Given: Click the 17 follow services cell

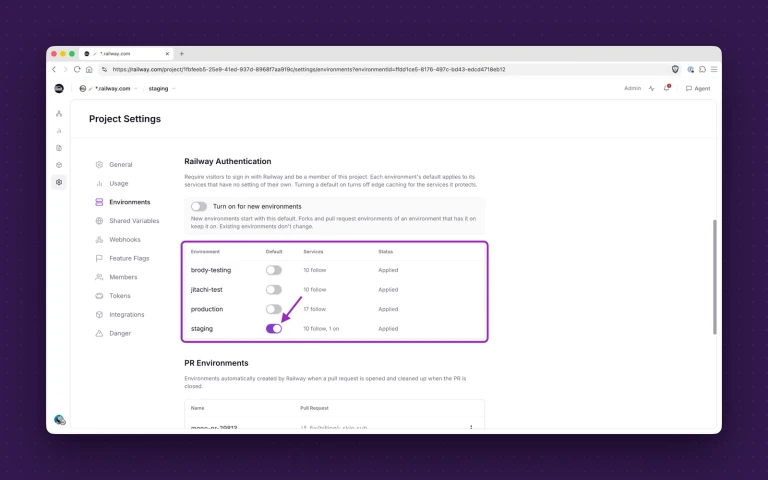Looking at the screenshot, I should [x=314, y=309].
